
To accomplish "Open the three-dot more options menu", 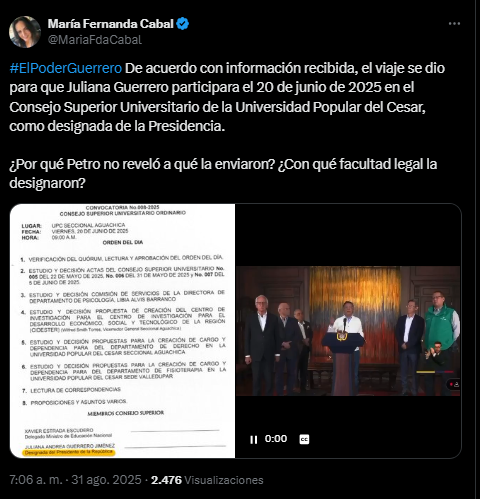I will pos(454,24).
